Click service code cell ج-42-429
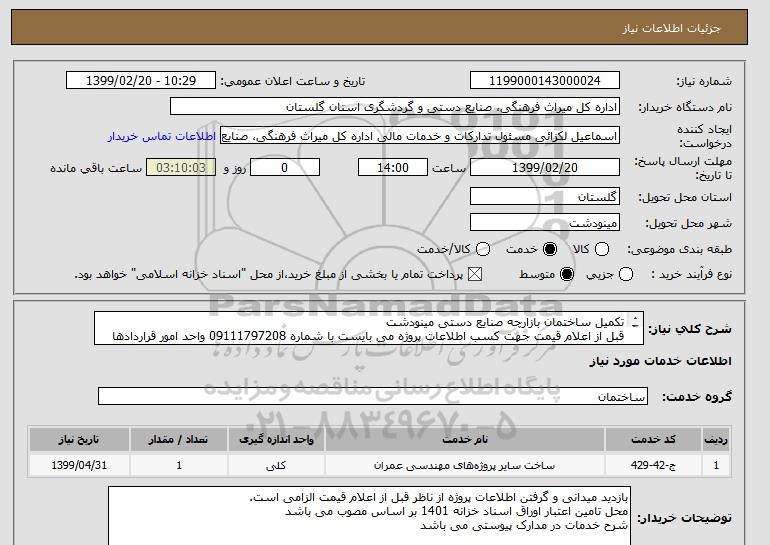Screen dimensions: 770x545 pyautogui.click(x=653, y=465)
